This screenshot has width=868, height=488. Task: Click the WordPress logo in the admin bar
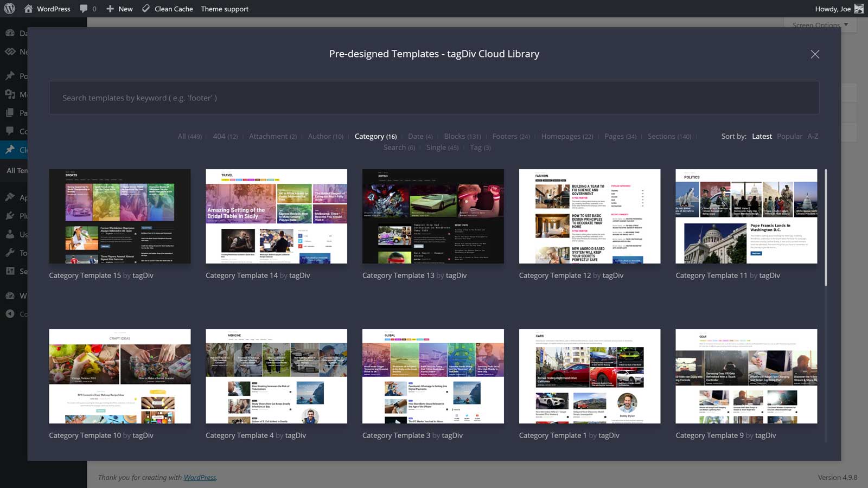(x=9, y=9)
